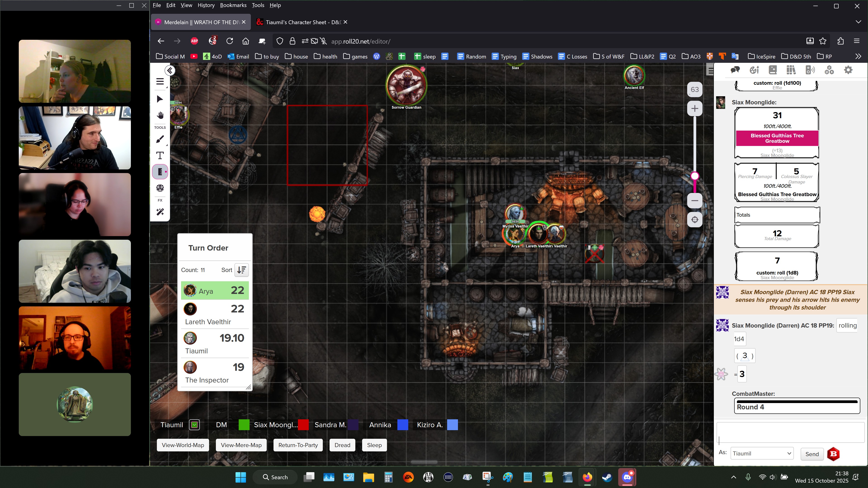Click the pink zoom slider handle
This screenshot has width=868, height=488.
coord(694,176)
